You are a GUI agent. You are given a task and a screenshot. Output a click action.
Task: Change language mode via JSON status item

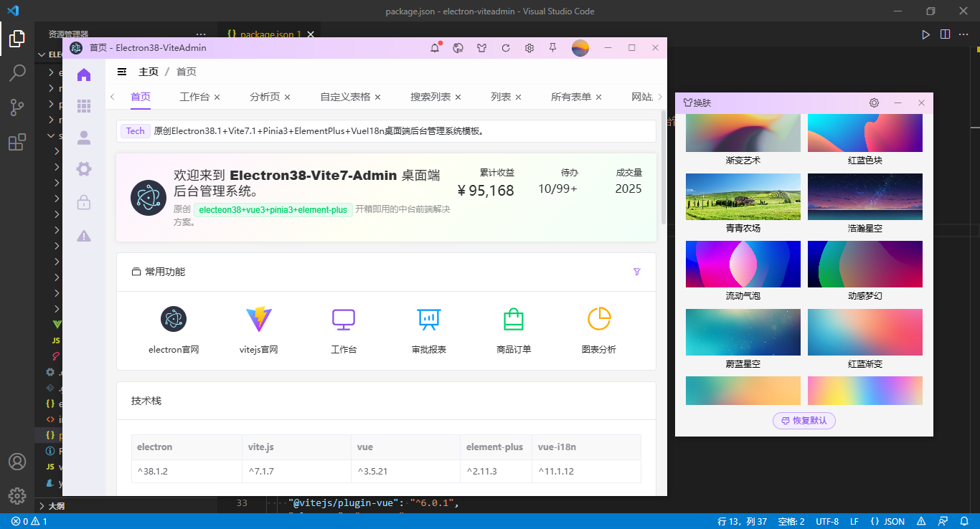tap(887, 521)
